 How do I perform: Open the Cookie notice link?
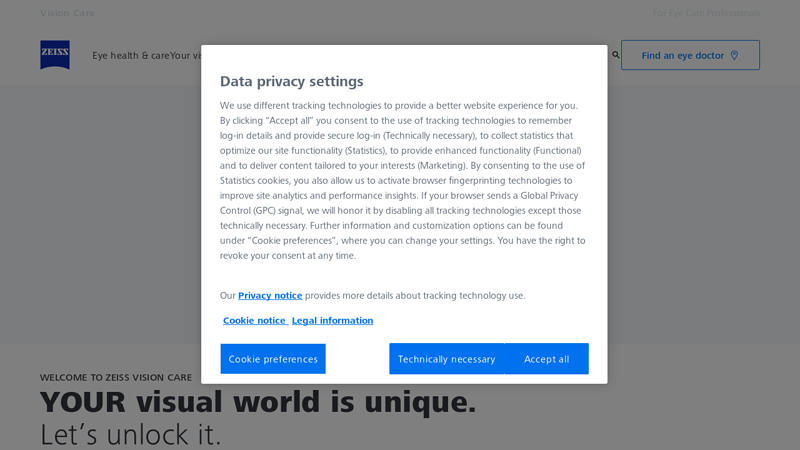[x=255, y=320]
